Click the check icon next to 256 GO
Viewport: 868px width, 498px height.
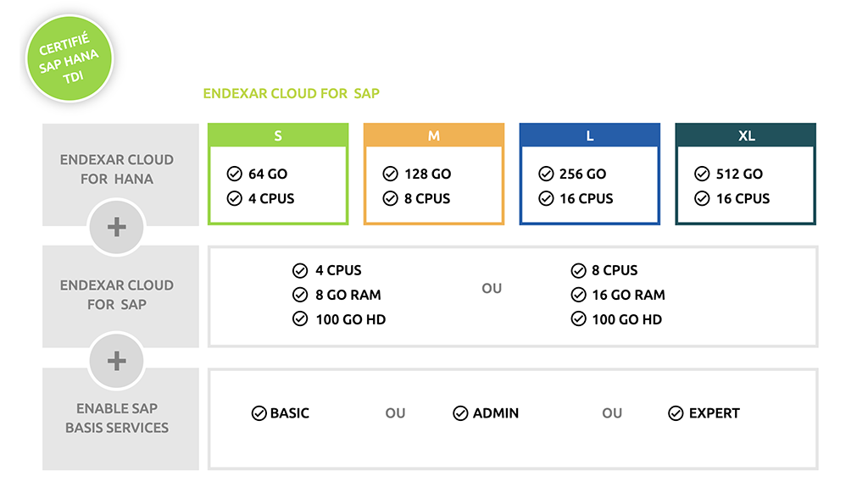coord(546,174)
